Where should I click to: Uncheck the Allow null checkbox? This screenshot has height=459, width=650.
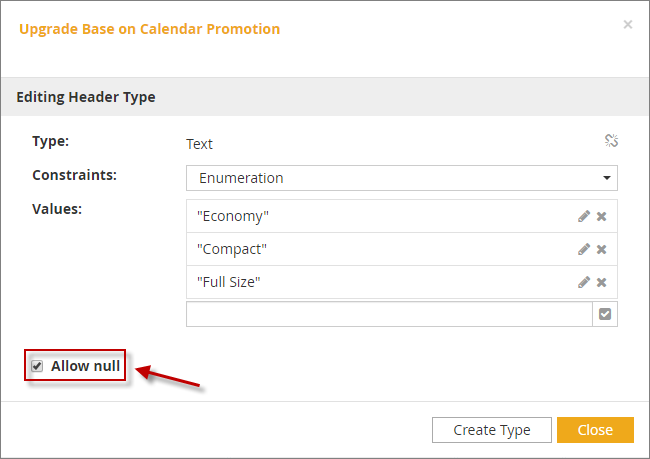click(37, 366)
